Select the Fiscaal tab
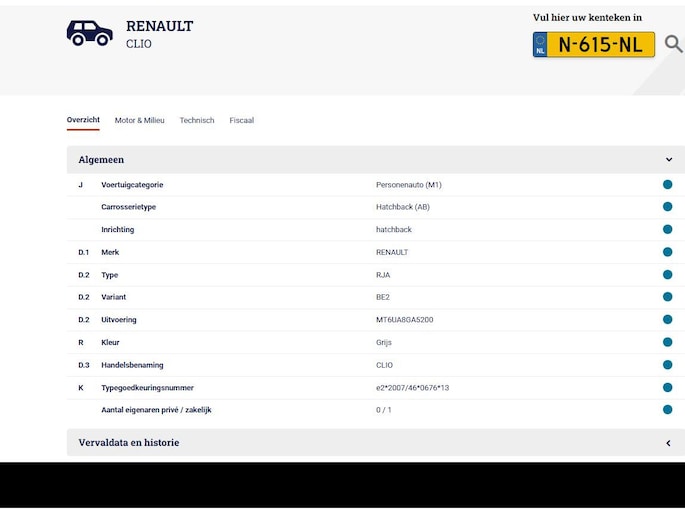The height and width of the screenshot is (514, 685). pos(241,121)
